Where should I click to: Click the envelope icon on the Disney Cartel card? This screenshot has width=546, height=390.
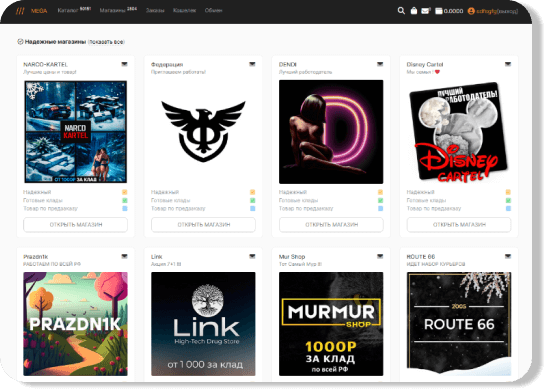tap(508, 64)
